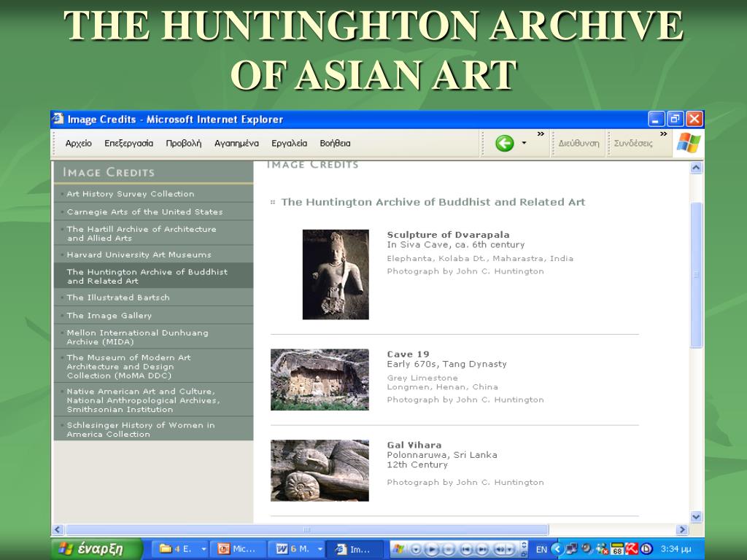
Task: Open the Back button history dropdown arrow
Action: click(x=524, y=143)
